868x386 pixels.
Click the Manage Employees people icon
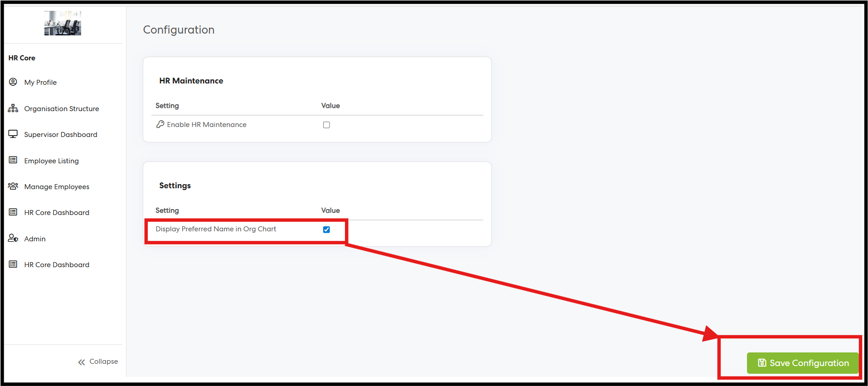tap(13, 186)
